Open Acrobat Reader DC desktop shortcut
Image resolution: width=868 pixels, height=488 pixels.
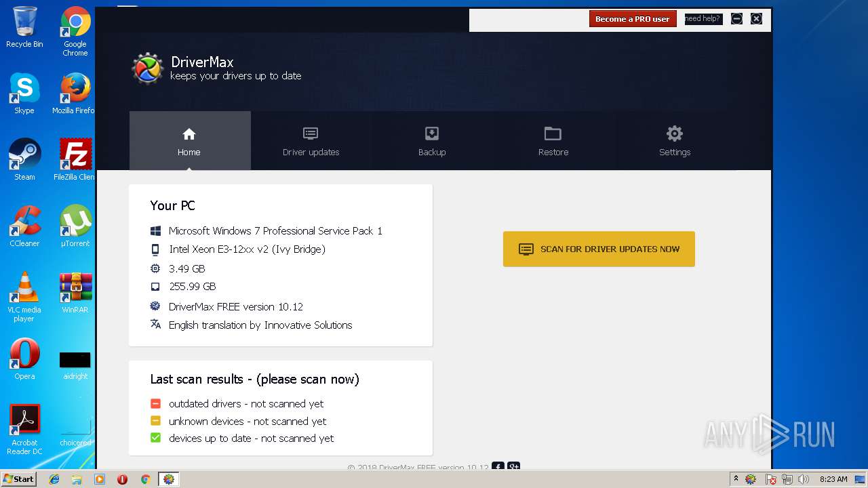tap(24, 430)
